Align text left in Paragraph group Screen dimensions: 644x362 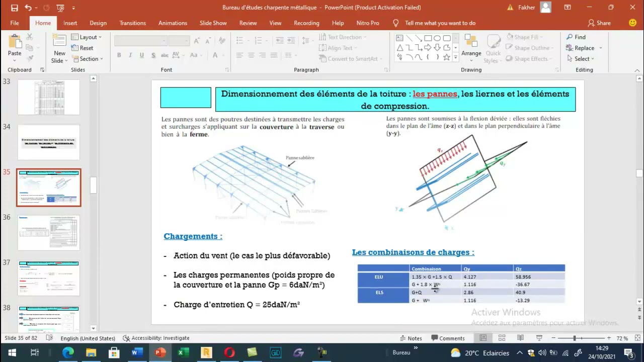pyautogui.click(x=240, y=55)
